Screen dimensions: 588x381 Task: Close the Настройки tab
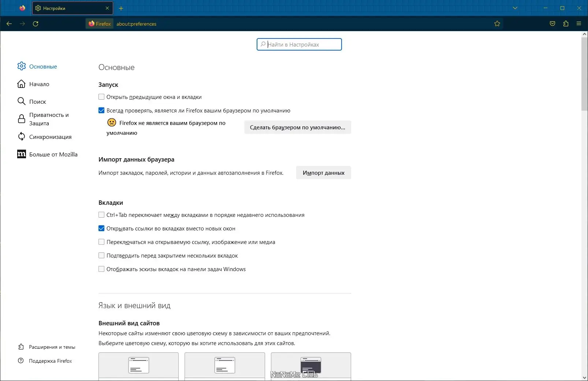click(107, 8)
